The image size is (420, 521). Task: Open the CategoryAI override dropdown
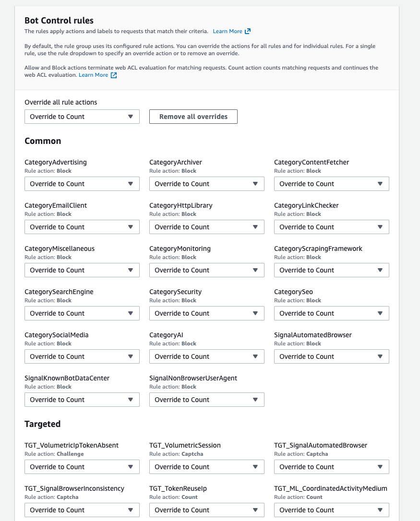click(x=206, y=356)
